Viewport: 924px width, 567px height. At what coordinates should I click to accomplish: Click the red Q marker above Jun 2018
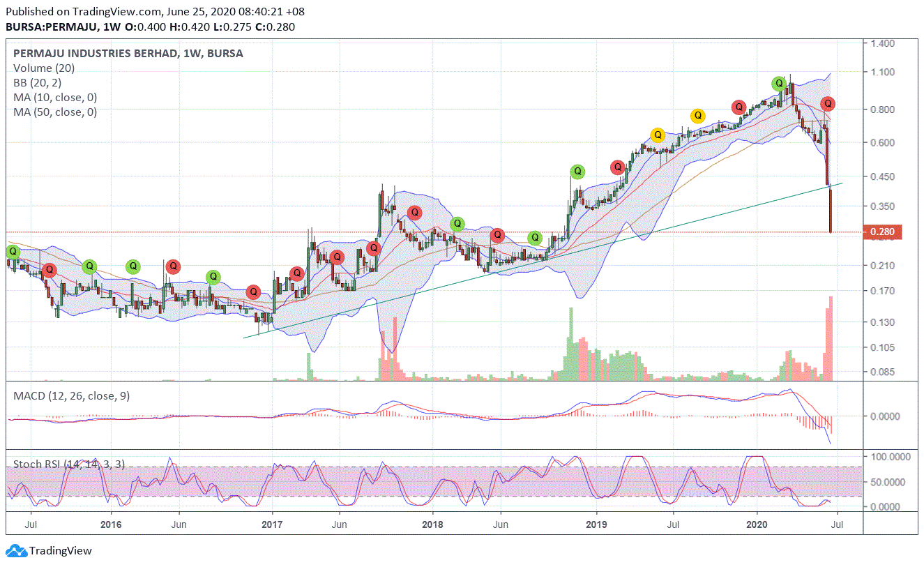(497, 235)
